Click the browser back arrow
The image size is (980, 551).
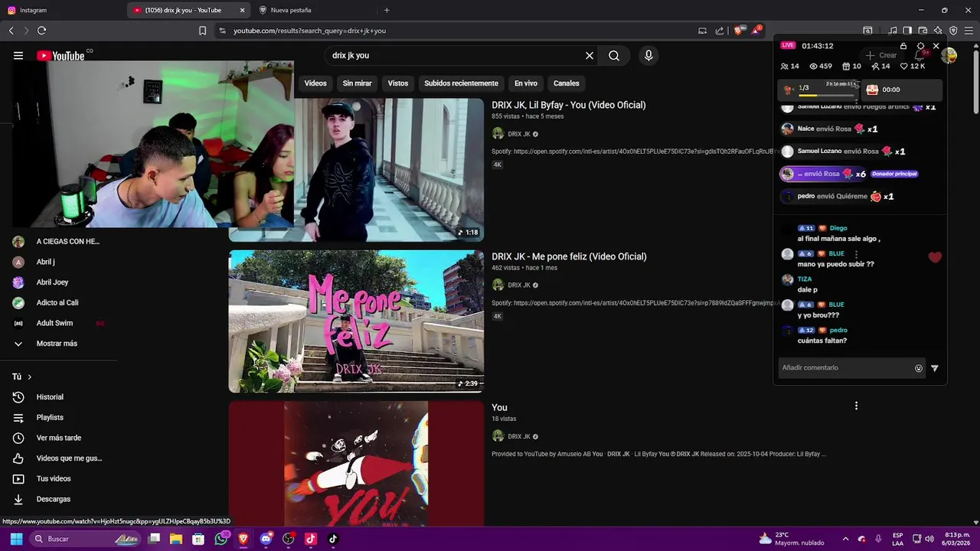point(11,31)
